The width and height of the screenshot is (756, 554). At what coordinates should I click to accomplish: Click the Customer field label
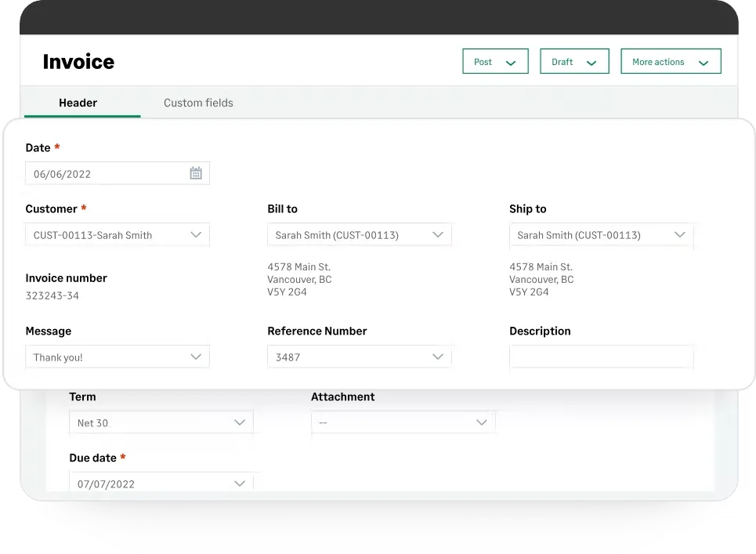(x=51, y=208)
